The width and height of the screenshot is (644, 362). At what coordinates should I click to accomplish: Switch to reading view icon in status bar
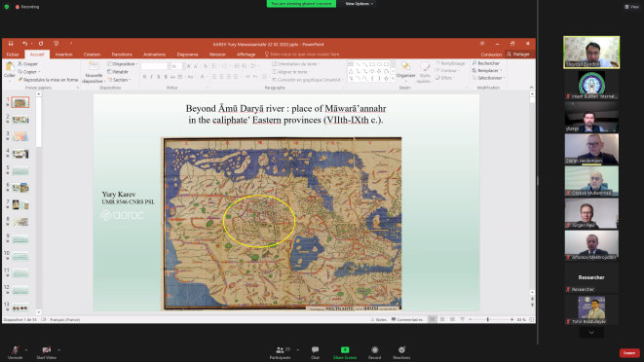coord(452,319)
